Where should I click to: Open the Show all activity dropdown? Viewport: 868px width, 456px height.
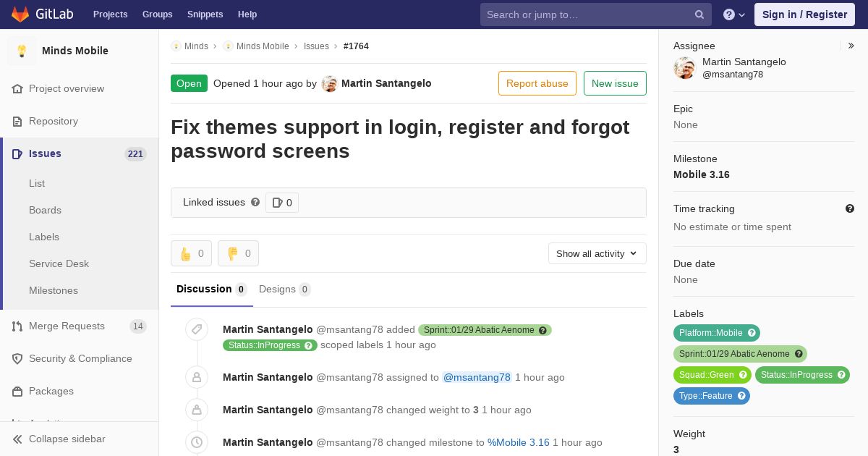tap(597, 253)
